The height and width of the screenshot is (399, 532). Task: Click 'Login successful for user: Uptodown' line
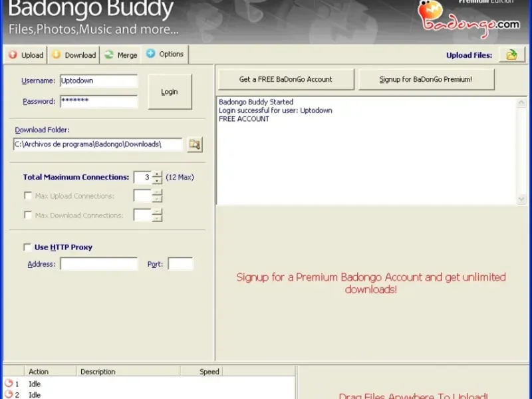275,110
